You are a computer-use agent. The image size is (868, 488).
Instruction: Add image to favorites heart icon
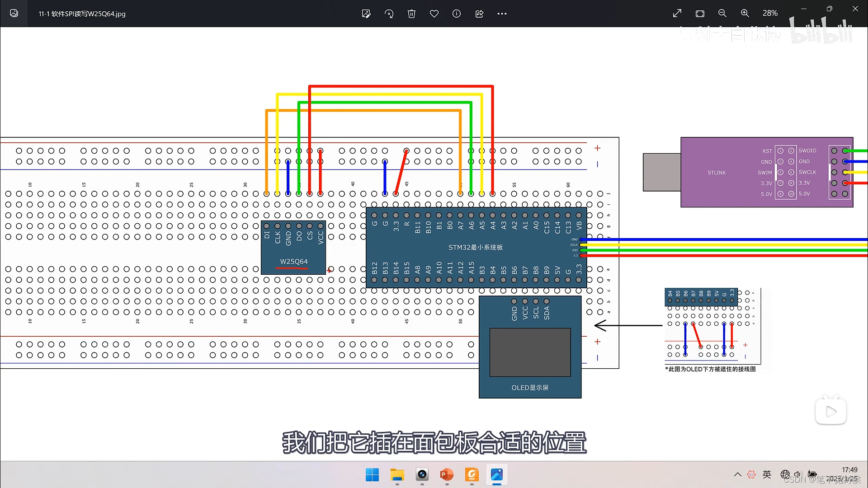pos(434,14)
